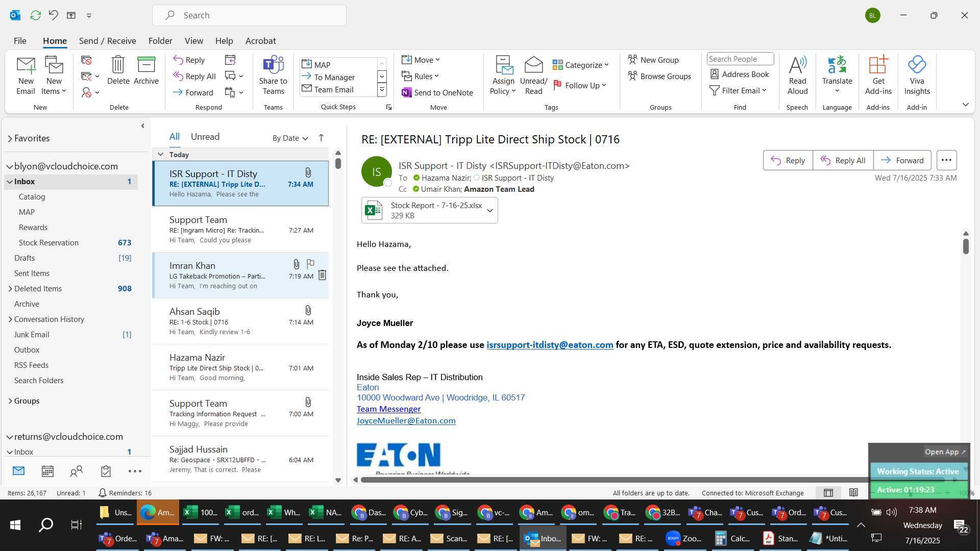Click the Send/Receive sync icon in title bar
The height and width of the screenshot is (551, 980).
pyautogui.click(x=35, y=15)
